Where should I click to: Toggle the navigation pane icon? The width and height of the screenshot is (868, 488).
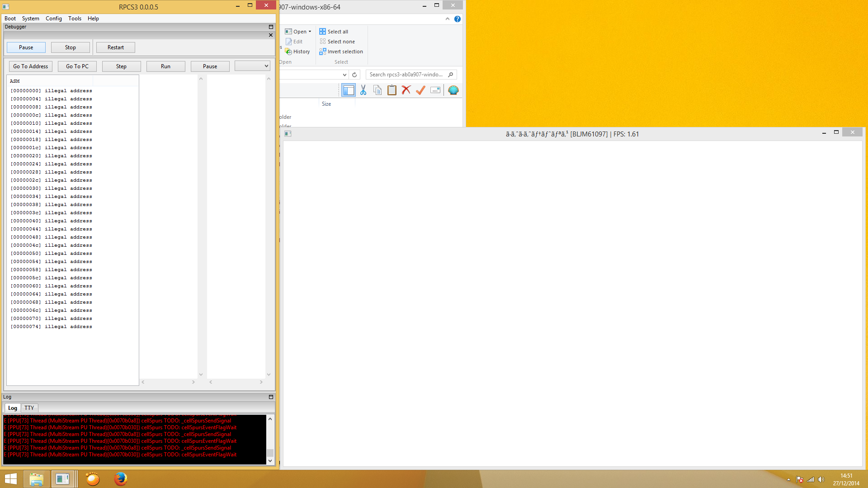(x=349, y=90)
